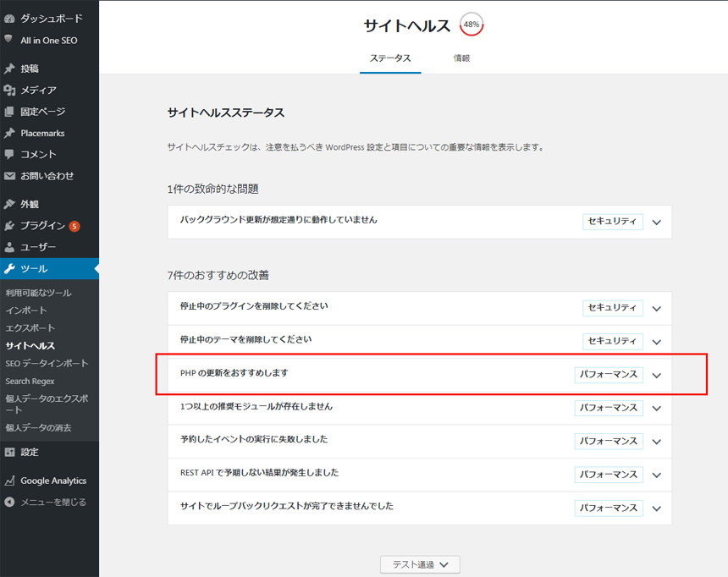This screenshot has height=577, width=728.
Task: Click the orange plugin update badge 5
Action: 74,226
